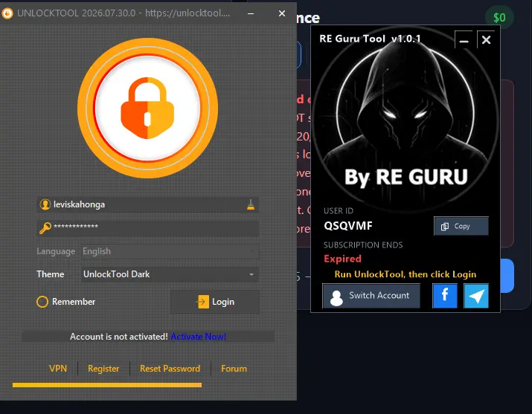Click the UnlockTool padlock logo

click(147, 108)
